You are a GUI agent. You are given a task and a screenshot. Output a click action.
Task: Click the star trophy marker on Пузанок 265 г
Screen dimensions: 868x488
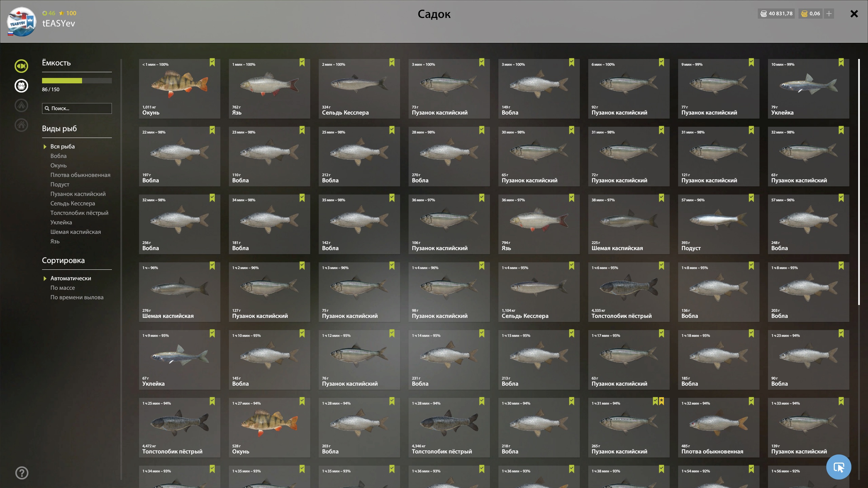[x=662, y=401]
